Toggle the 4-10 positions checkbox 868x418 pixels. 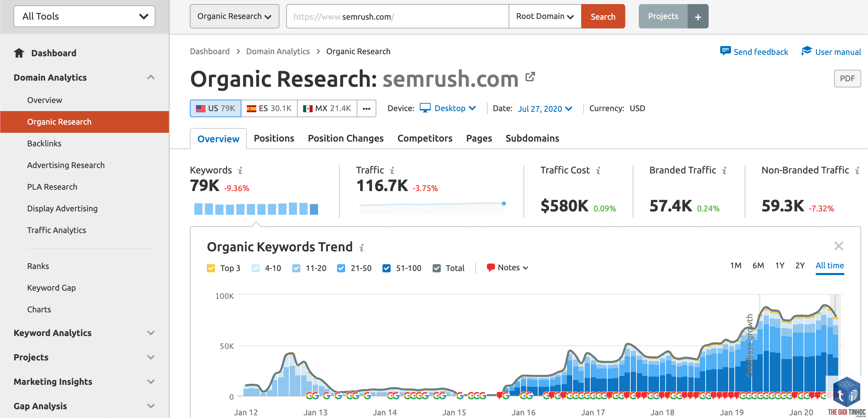pyautogui.click(x=256, y=268)
